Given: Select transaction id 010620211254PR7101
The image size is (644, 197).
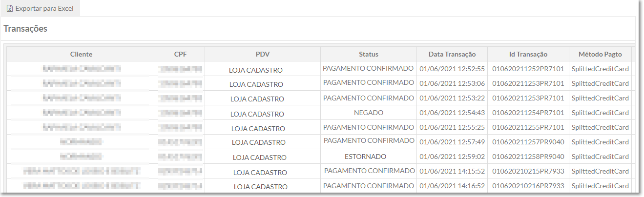Looking at the screenshot, I should pos(528,113).
